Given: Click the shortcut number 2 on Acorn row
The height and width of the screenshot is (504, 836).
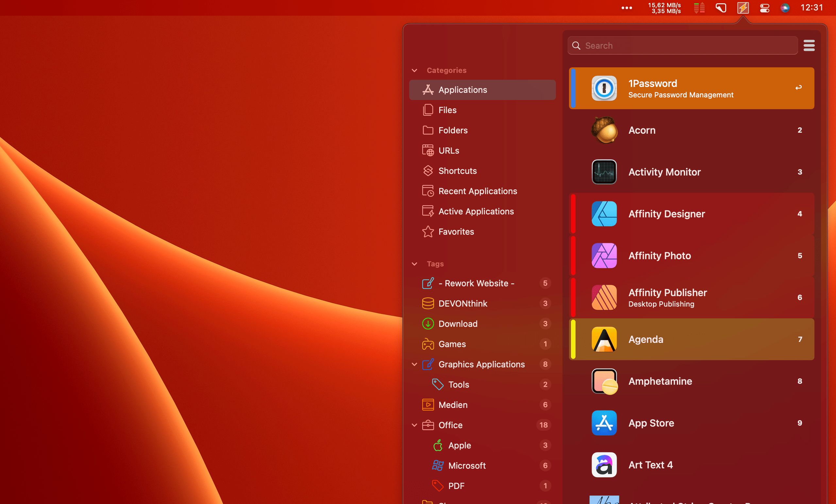Looking at the screenshot, I should pyautogui.click(x=800, y=130).
